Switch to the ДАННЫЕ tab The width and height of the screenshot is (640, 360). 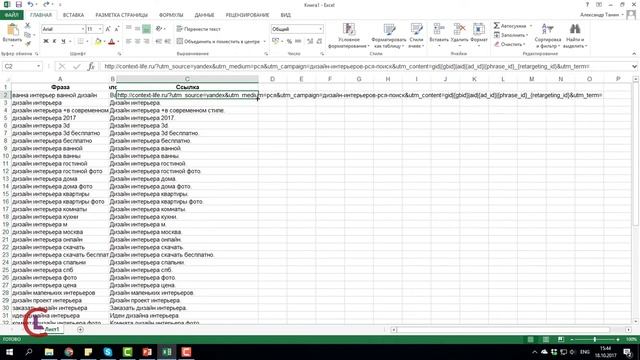pos(204,15)
